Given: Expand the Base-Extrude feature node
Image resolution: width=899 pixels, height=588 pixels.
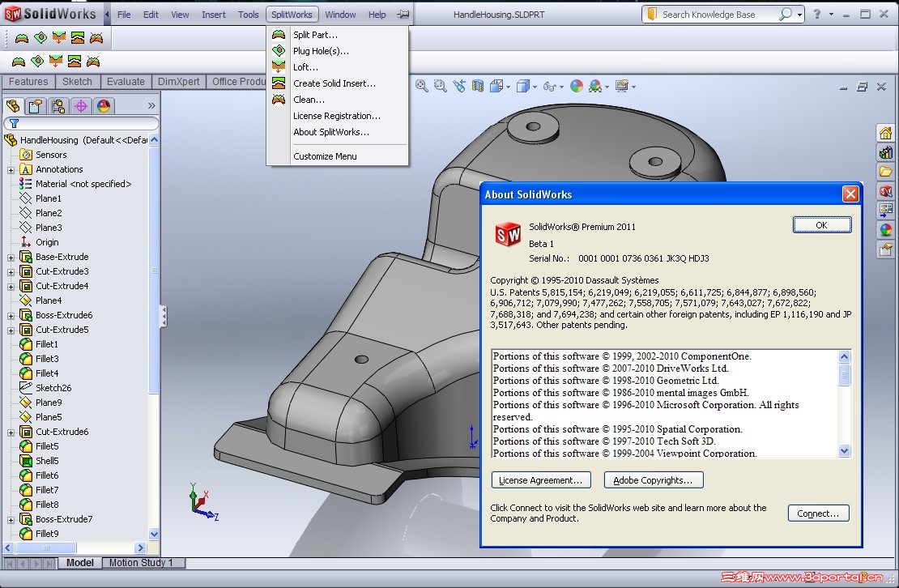Looking at the screenshot, I should pyautogui.click(x=11, y=258).
